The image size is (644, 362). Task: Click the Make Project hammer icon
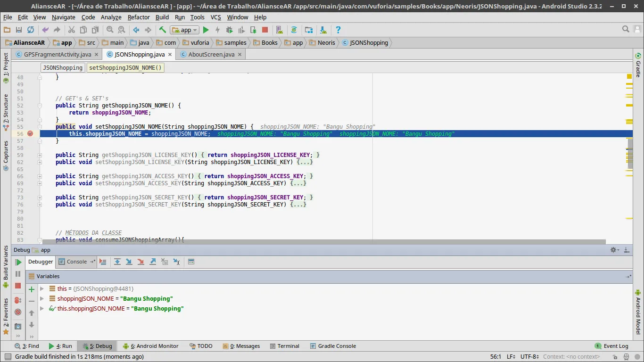[x=162, y=30]
